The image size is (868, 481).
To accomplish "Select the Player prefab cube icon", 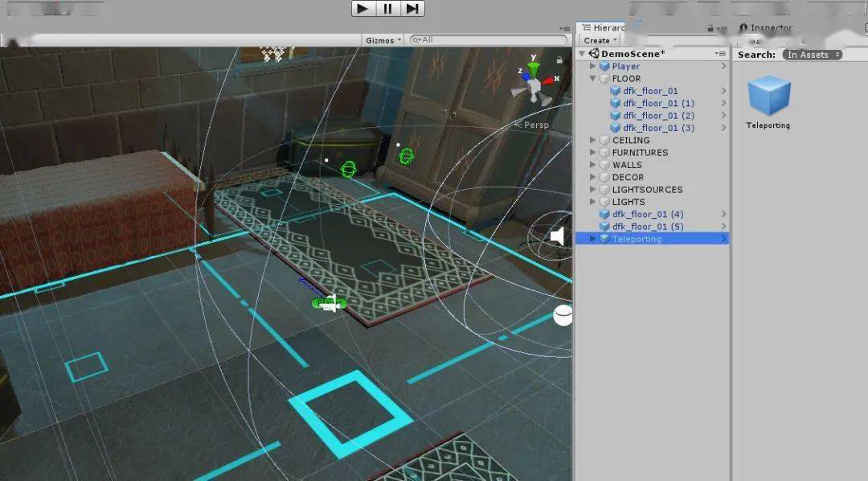I will pyautogui.click(x=604, y=66).
